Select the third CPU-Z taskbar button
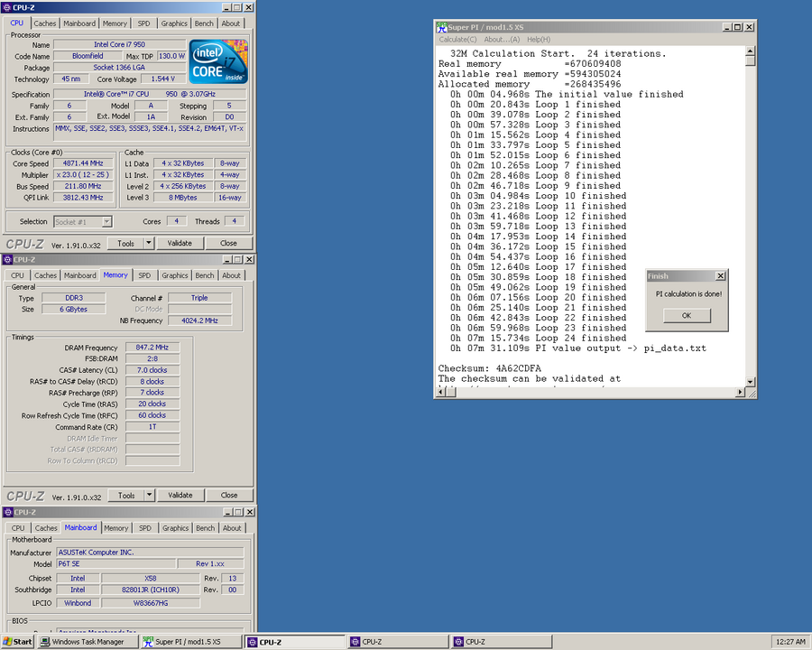812x650 pixels. pyautogui.click(x=502, y=642)
